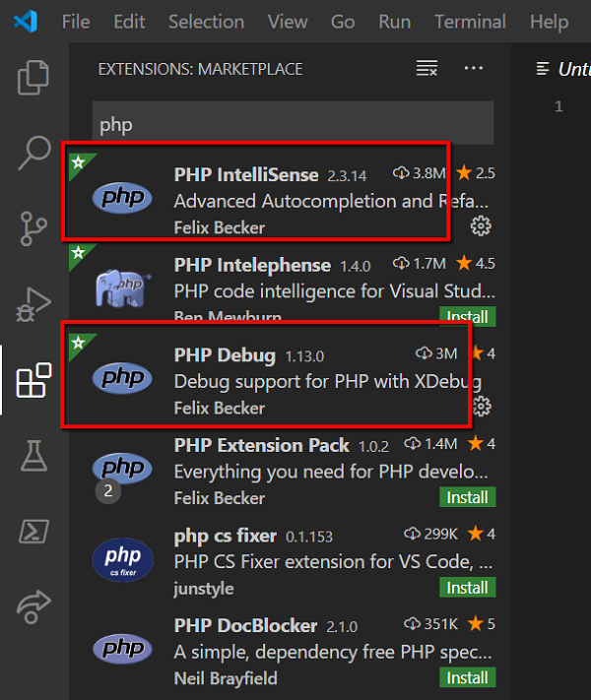The height and width of the screenshot is (700, 591).
Task: Open the View menu
Action: coord(288,22)
